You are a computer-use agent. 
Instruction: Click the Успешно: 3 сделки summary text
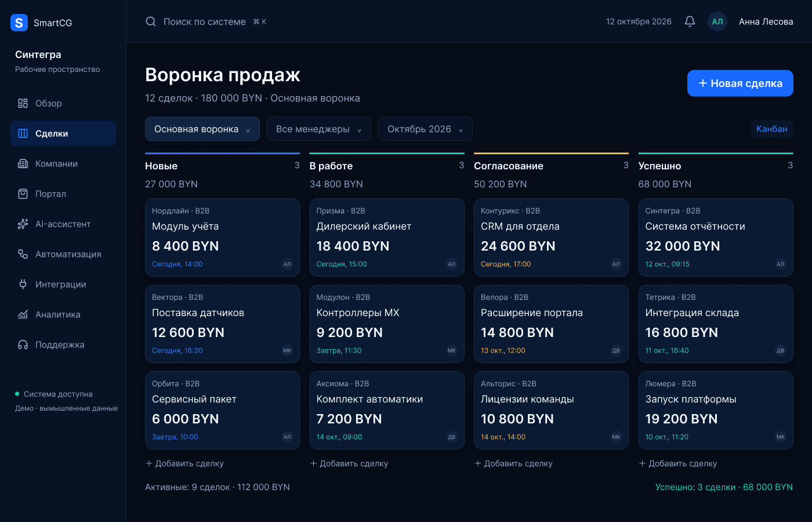pyautogui.click(x=724, y=487)
